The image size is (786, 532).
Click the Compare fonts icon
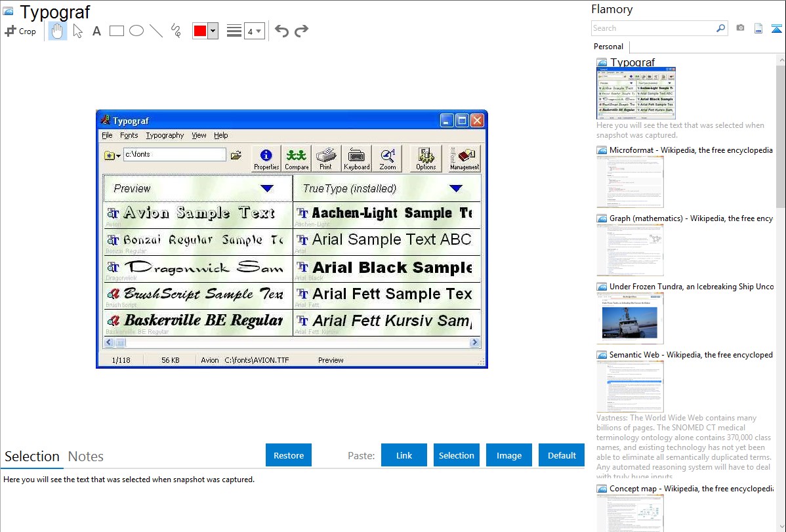point(297,159)
